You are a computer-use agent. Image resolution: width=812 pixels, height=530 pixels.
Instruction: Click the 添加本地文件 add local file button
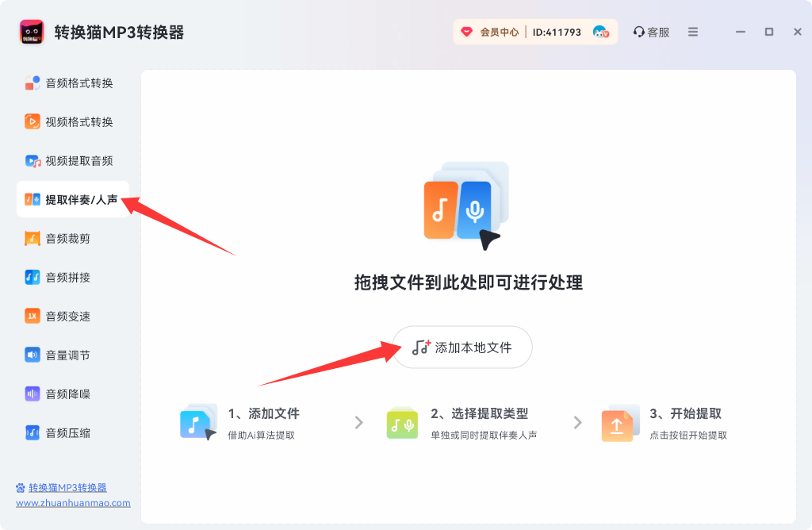pyautogui.click(x=462, y=347)
